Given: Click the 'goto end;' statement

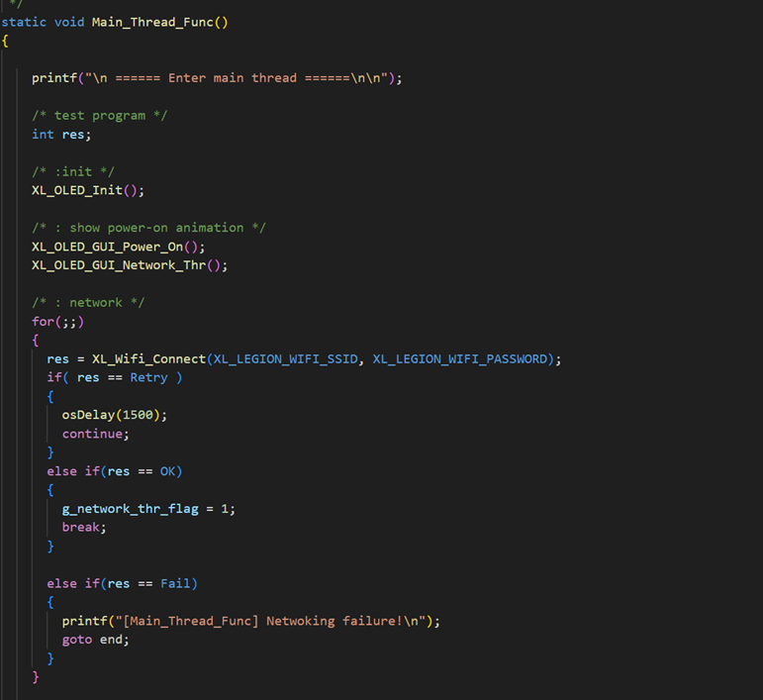Looking at the screenshot, I should 95,640.
